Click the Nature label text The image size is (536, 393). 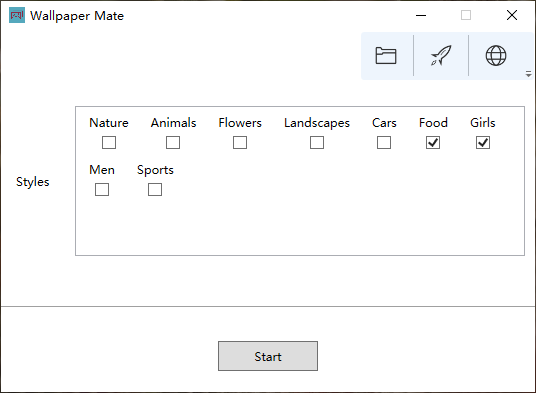pos(109,123)
